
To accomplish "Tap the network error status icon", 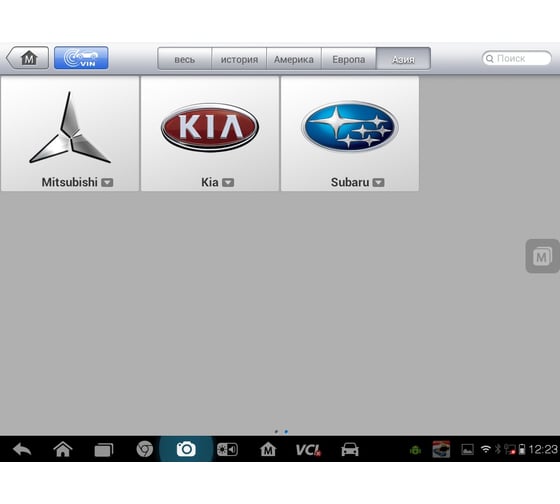I will coord(510,450).
